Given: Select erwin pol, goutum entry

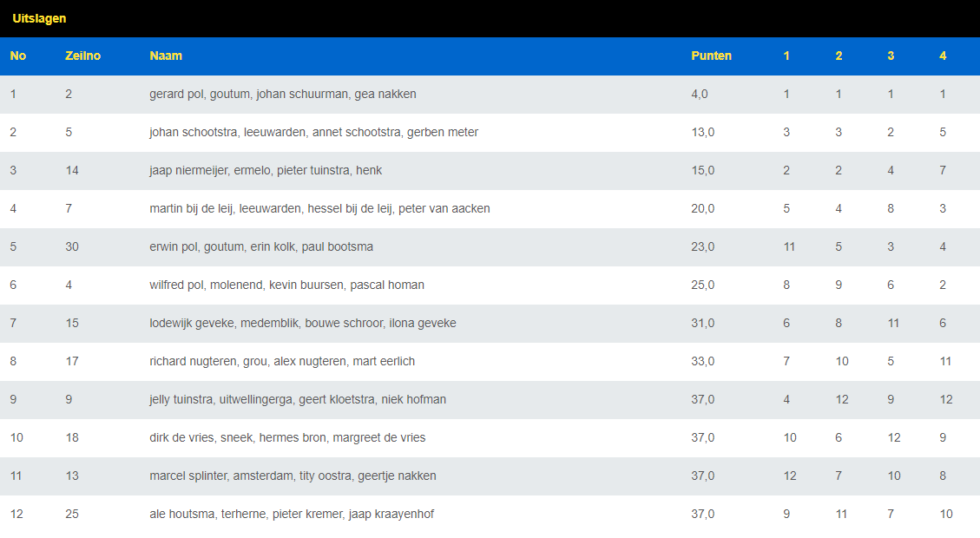Looking at the screenshot, I should point(261,246).
